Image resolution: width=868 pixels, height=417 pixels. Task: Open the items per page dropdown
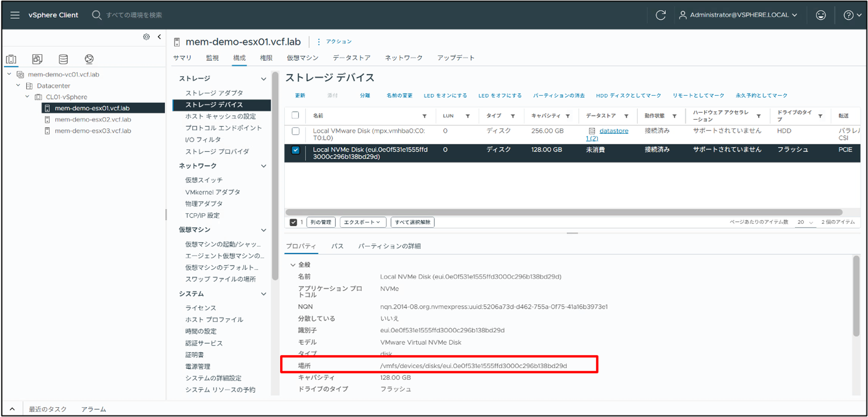click(x=805, y=222)
